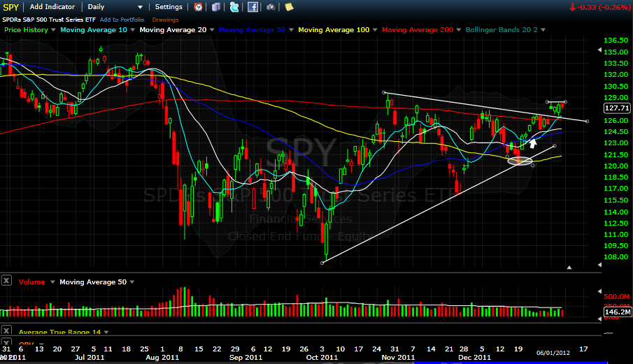Click the white Moving Average 20 label

(x=173, y=30)
